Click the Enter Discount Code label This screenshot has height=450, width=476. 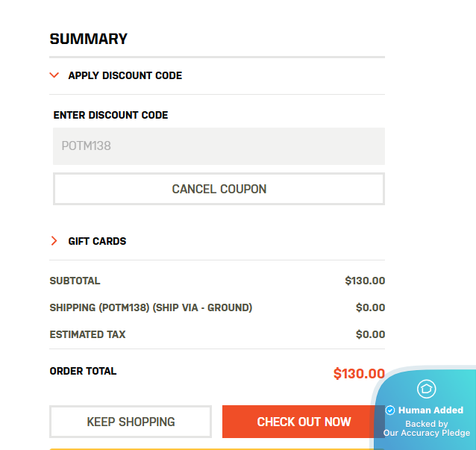pos(110,116)
